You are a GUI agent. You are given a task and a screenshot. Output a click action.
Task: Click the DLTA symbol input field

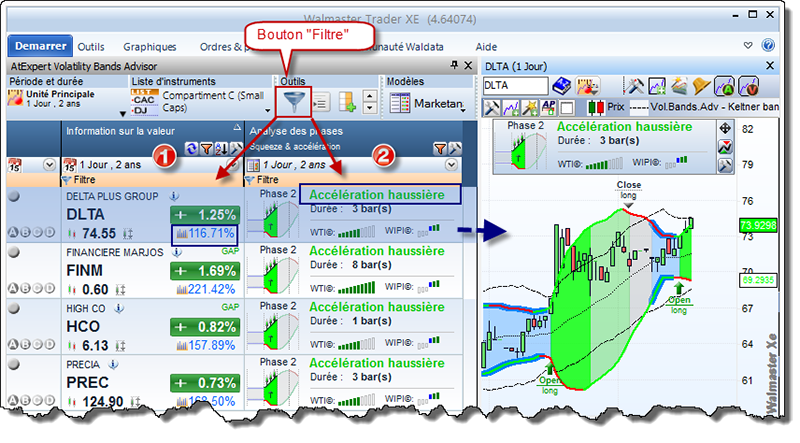[515, 86]
